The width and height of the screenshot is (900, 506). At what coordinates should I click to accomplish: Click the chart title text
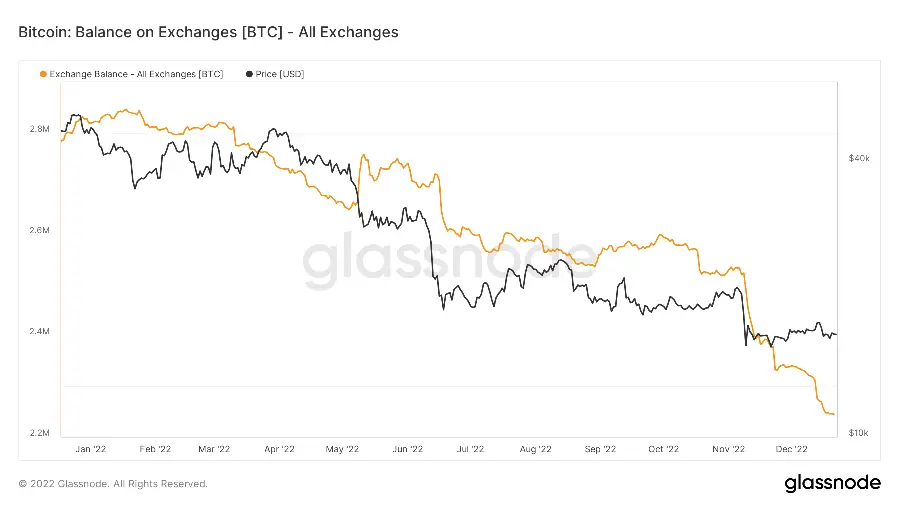(x=208, y=32)
